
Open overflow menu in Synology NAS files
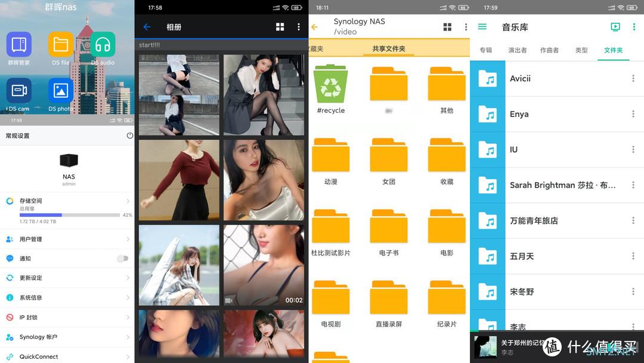(x=466, y=27)
